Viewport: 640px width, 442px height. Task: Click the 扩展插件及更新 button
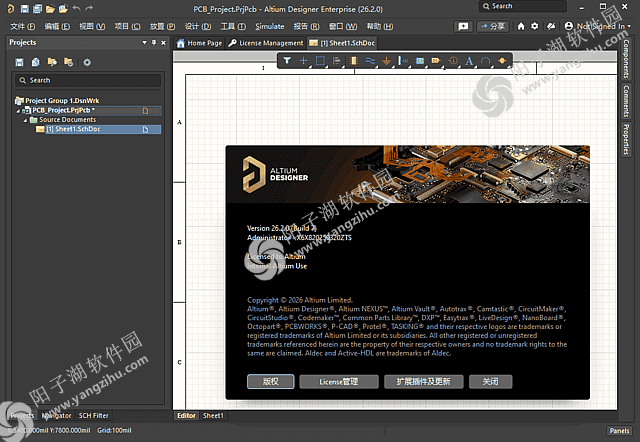[x=423, y=382]
